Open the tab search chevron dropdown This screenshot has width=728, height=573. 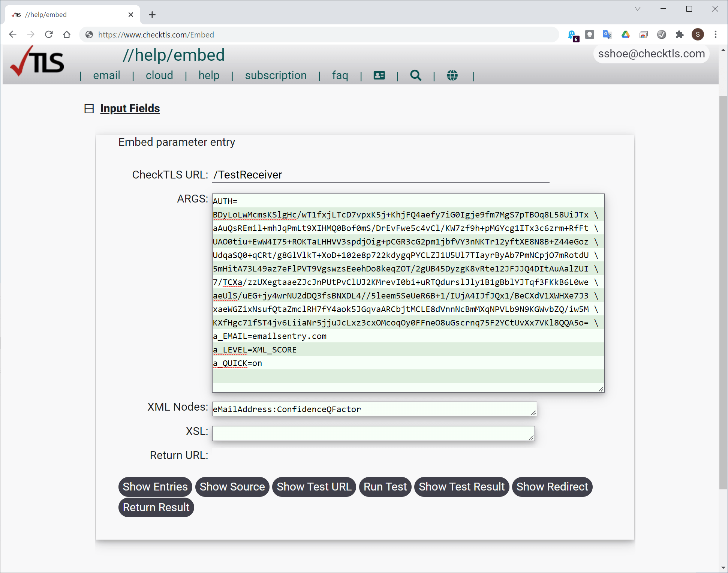[x=637, y=9]
